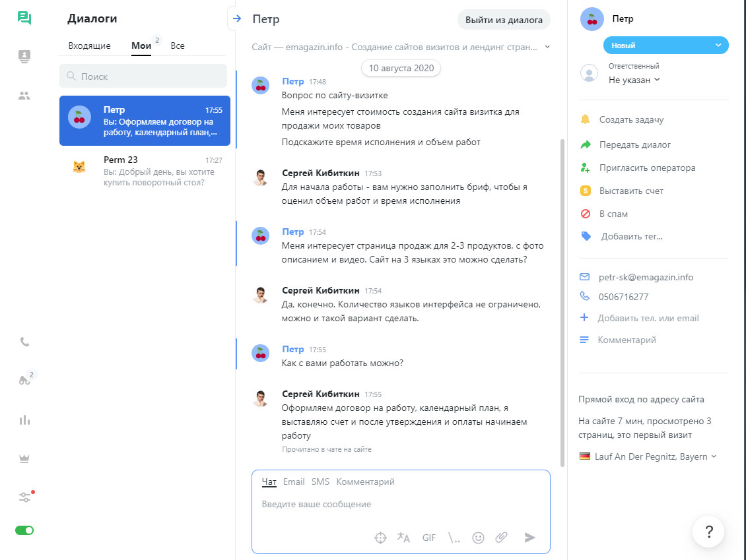This screenshot has height=560, width=746.
Task: Open the GIF picker in message box
Action: [x=428, y=538]
